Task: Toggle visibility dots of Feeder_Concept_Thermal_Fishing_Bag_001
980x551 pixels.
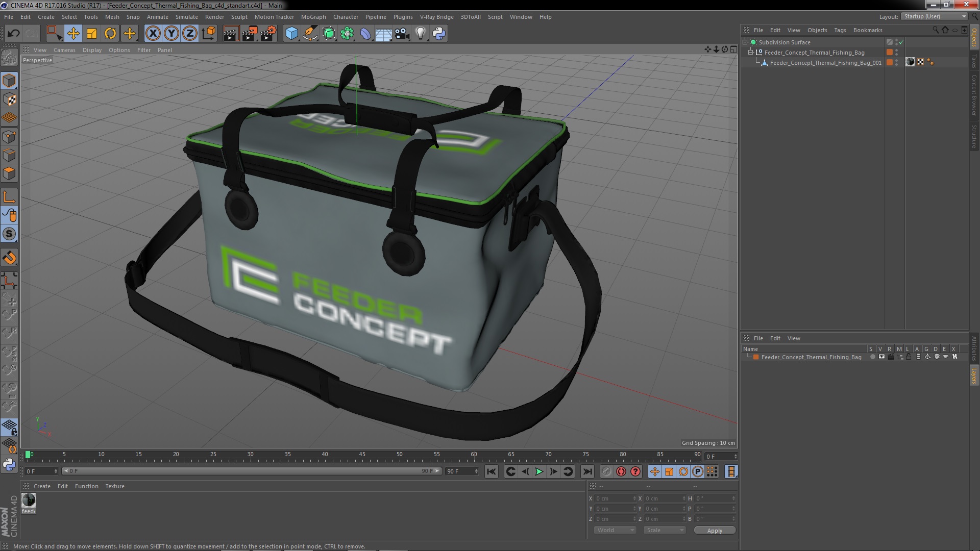Action: point(897,62)
